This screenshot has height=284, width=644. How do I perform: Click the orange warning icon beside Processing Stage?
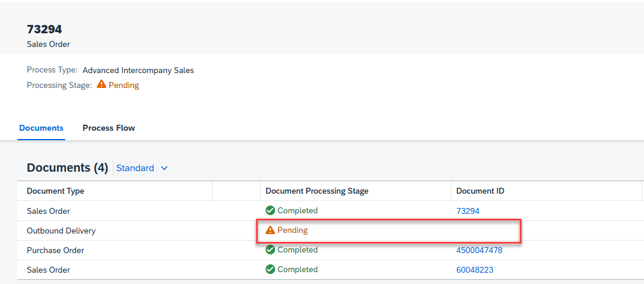pos(102,85)
